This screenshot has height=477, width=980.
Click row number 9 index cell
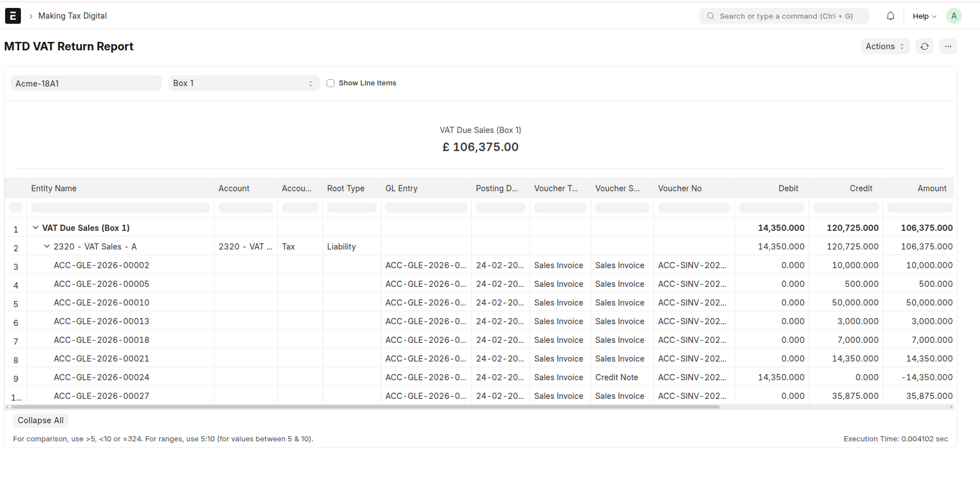16,379
